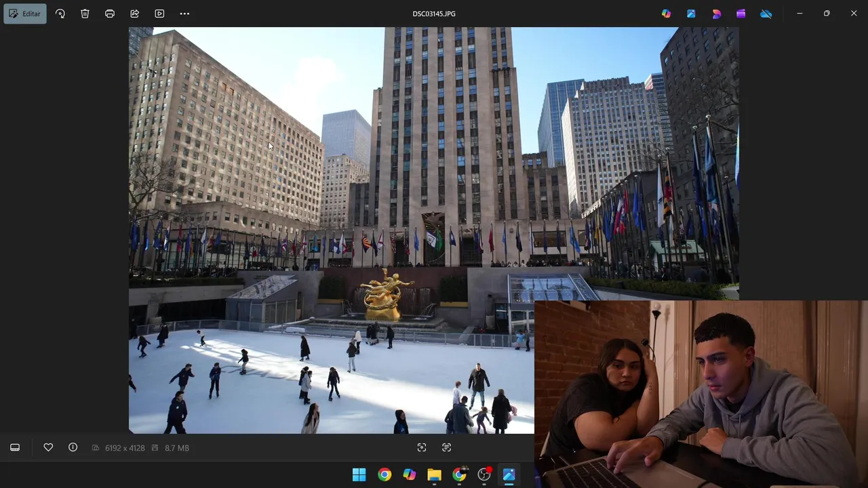
Task: Start slideshow with the play icon
Action: click(x=159, y=14)
